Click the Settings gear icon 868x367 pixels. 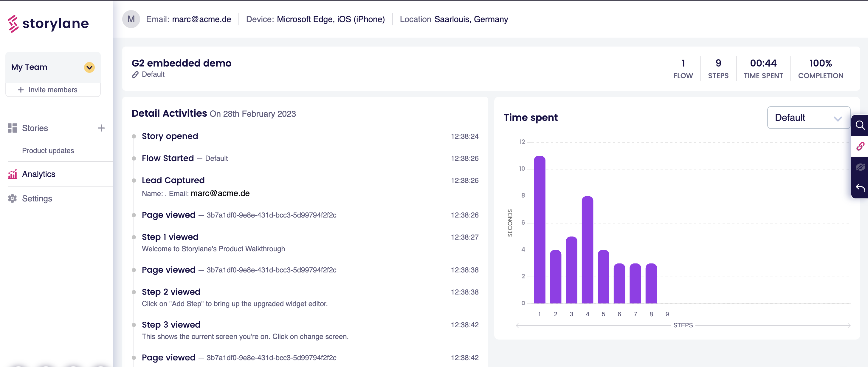13,198
